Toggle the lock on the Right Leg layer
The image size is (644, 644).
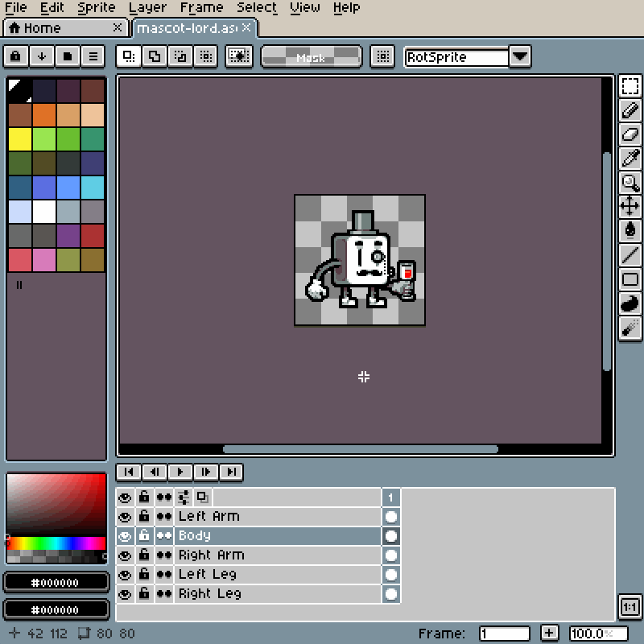pyautogui.click(x=144, y=593)
